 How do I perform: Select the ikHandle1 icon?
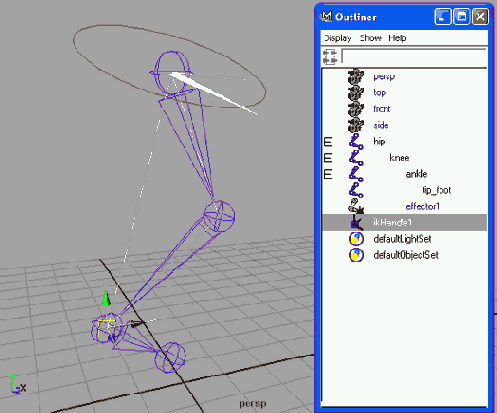click(x=356, y=222)
